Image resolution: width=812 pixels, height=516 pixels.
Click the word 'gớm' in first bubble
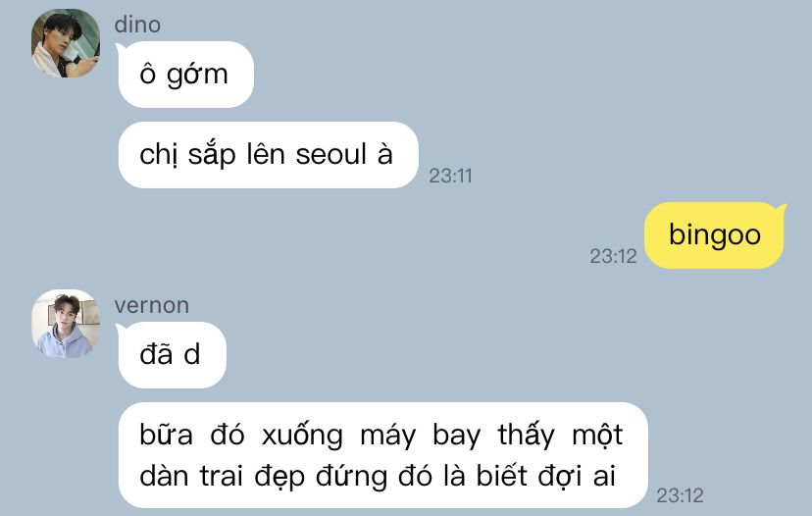197,76
